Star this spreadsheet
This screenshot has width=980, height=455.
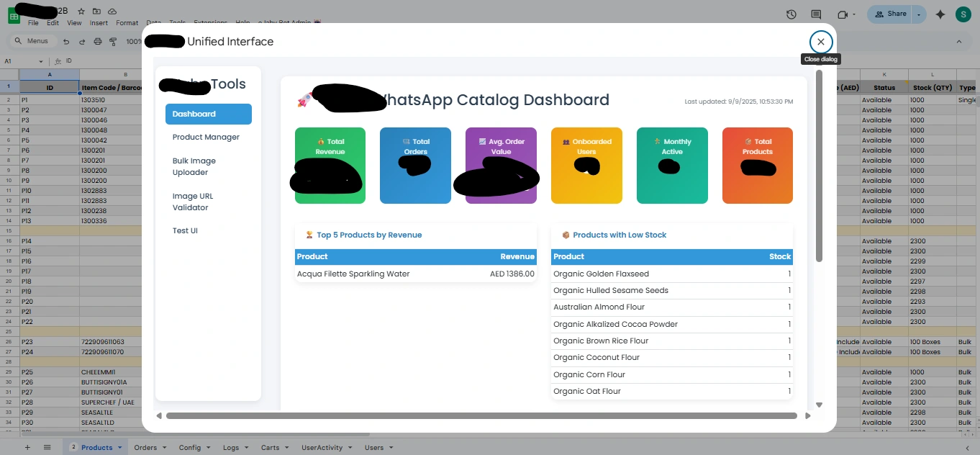[81, 12]
